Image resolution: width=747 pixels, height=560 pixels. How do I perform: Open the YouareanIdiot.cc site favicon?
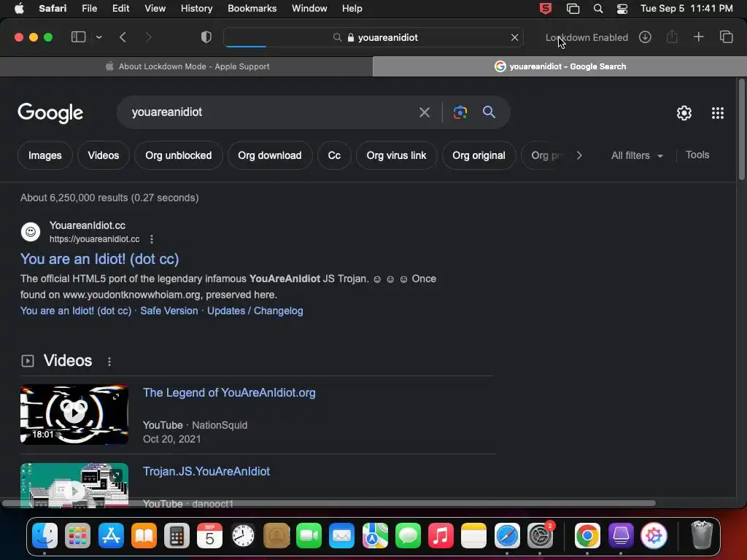31,232
